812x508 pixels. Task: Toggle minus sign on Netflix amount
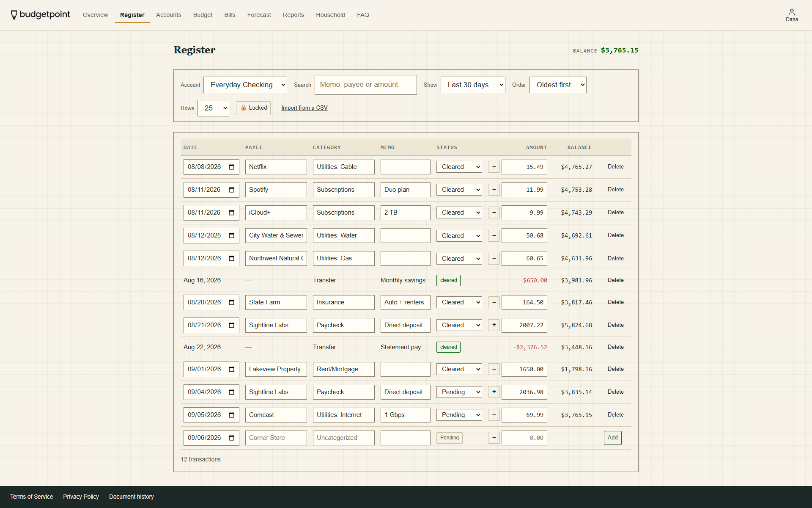pyautogui.click(x=494, y=167)
